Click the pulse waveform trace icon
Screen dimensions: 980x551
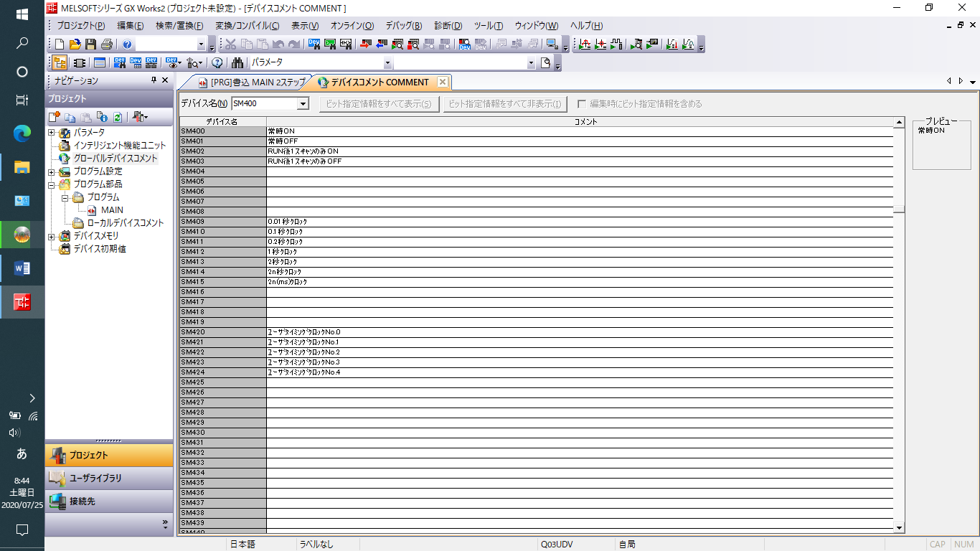617,44
